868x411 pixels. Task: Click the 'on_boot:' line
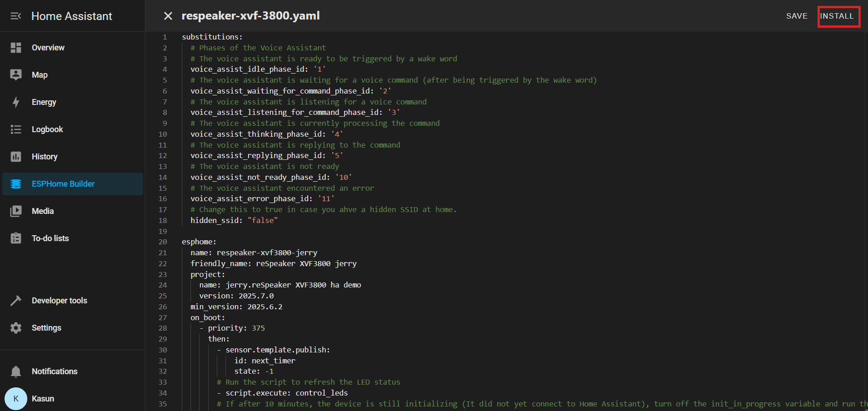click(x=208, y=317)
